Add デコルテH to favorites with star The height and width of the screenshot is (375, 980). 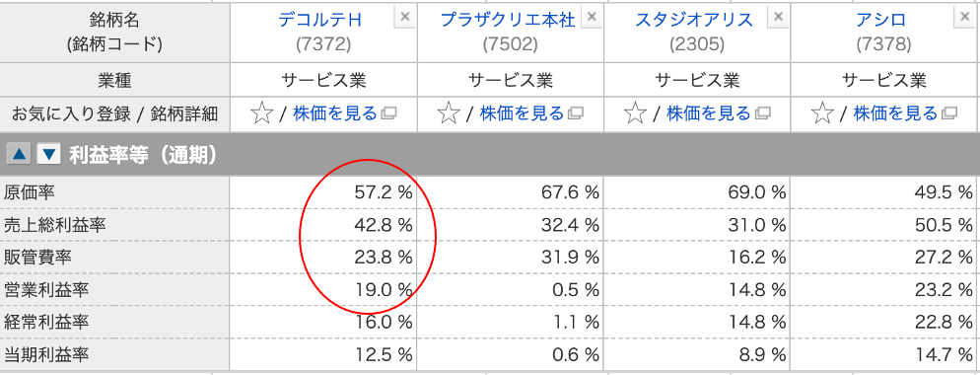point(262,113)
